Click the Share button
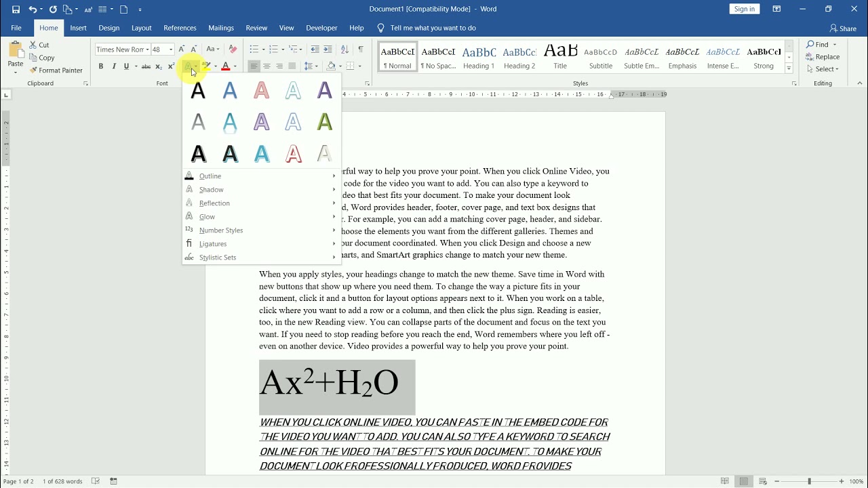This screenshot has height=488, width=868. [843, 28]
